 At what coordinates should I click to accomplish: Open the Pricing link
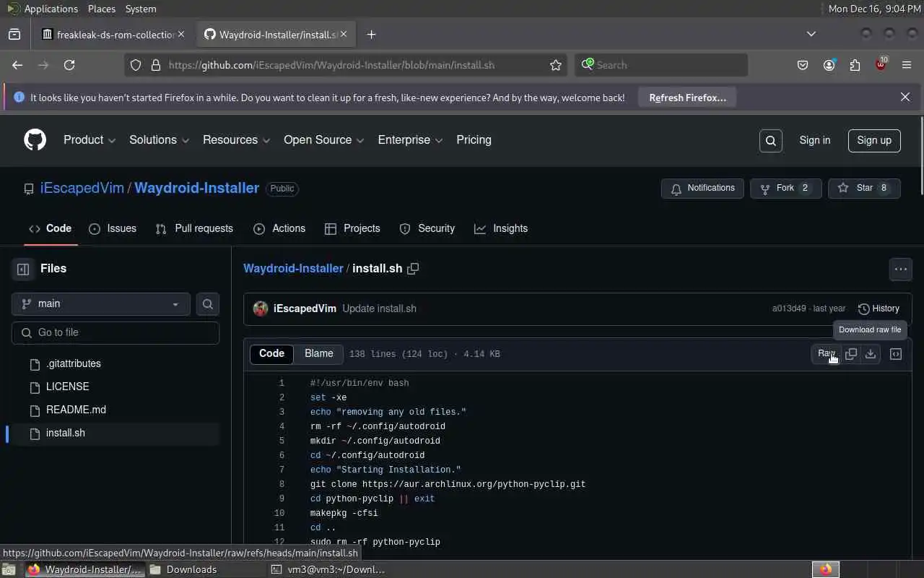(474, 140)
